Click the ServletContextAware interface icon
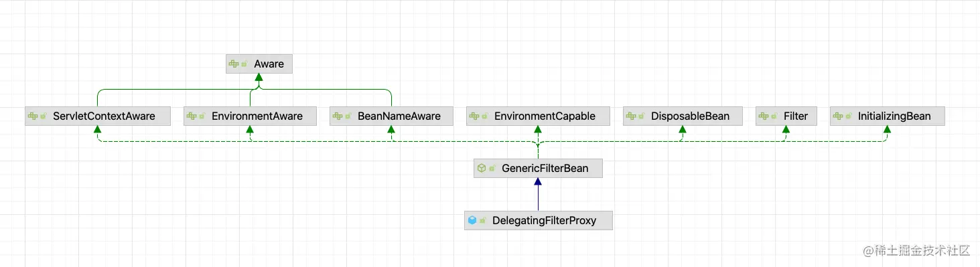980x267 pixels. coord(33,116)
